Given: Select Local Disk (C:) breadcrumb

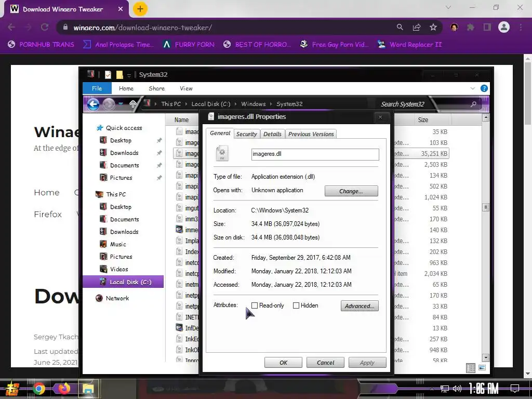Looking at the screenshot, I should click(211, 104).
